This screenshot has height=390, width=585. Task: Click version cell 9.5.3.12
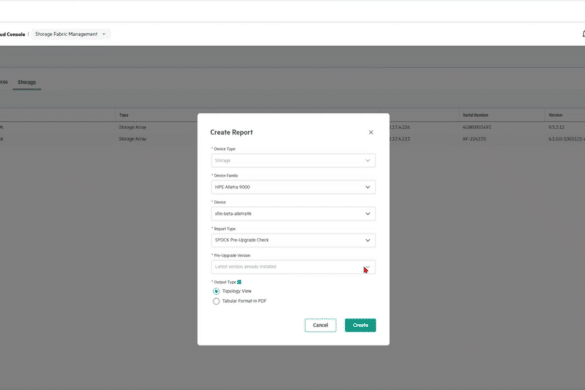(556, 127)
